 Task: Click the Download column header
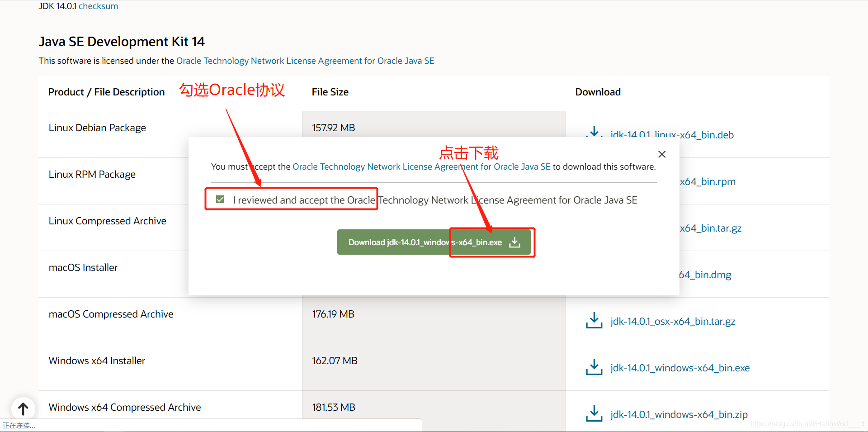coord(598,92)
